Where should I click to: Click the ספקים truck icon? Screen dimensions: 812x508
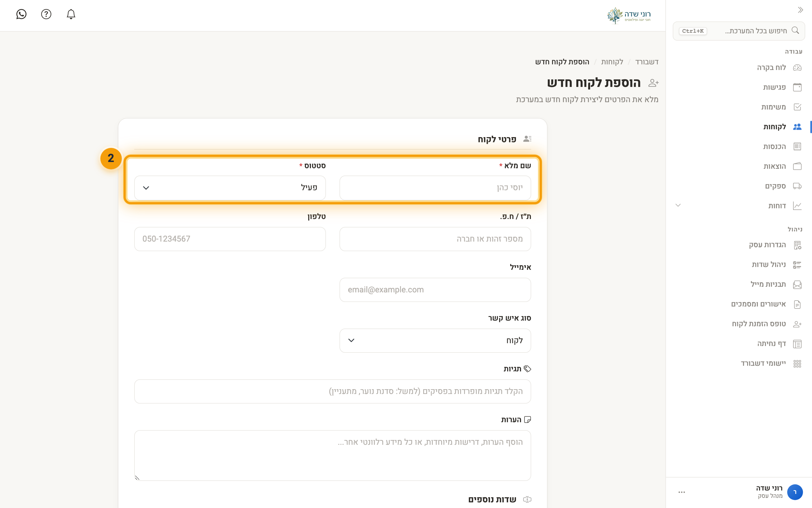(797, 186)
